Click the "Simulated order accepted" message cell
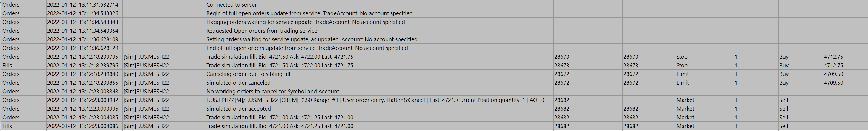868x131 pixels. pos(238,109)
